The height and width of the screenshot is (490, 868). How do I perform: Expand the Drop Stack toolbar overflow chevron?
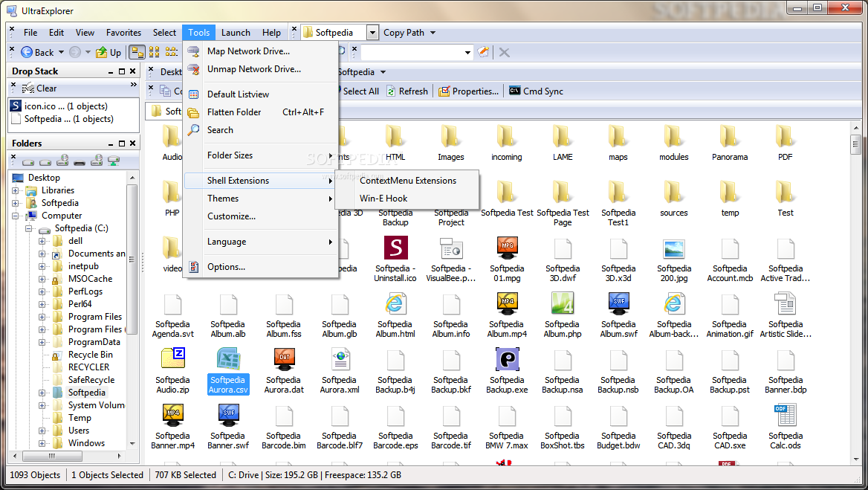click(x=134, y=85)
